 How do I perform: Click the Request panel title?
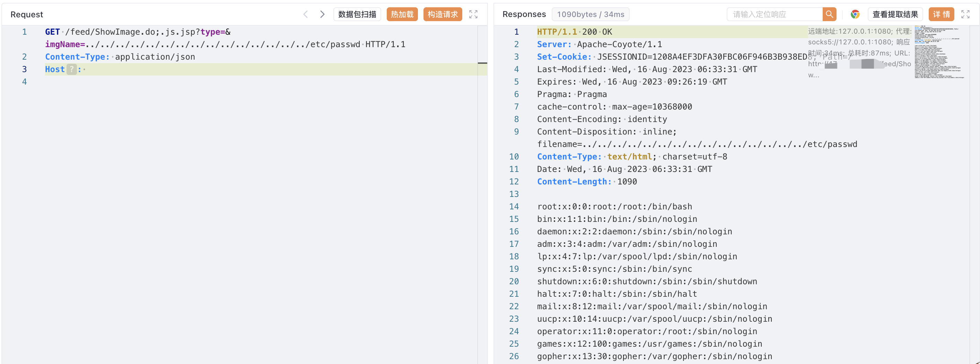(x=27, y=15)
